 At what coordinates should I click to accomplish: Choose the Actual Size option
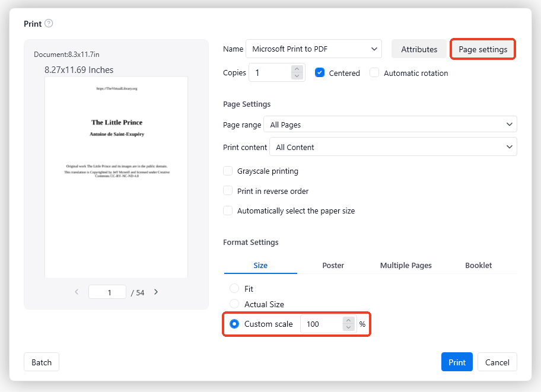pyautogui.click(x=235, y=304)
